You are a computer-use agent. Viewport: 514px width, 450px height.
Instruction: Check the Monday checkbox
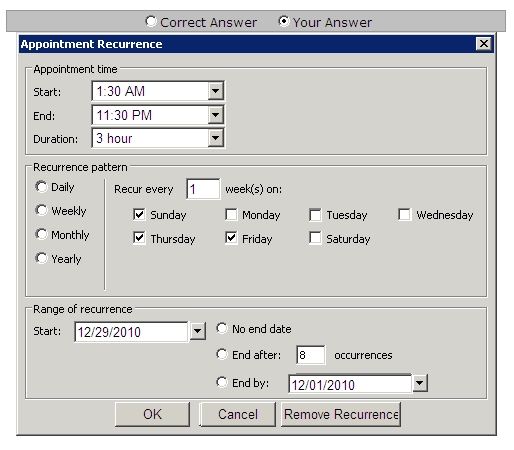click(231, 214)
